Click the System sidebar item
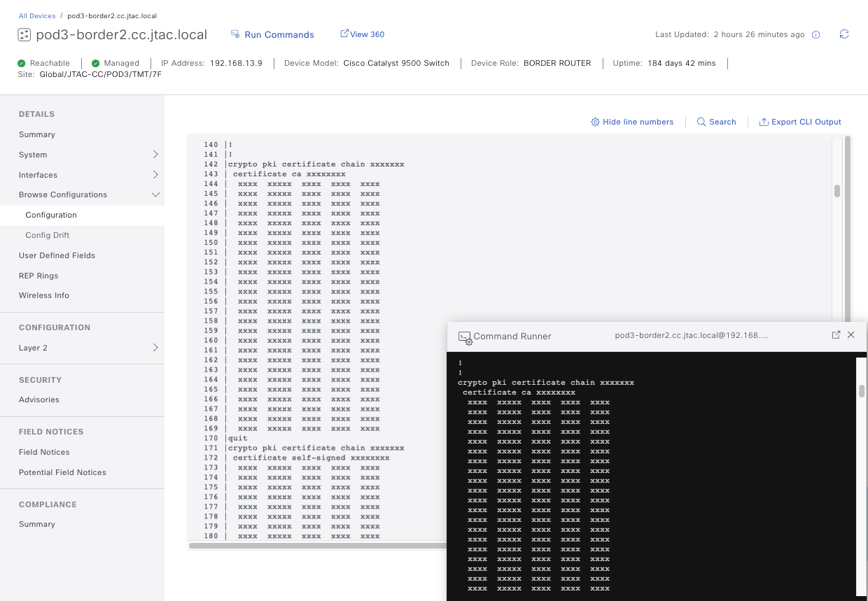Viewport: 868px width, 601px height. click(x=33, y=155)
